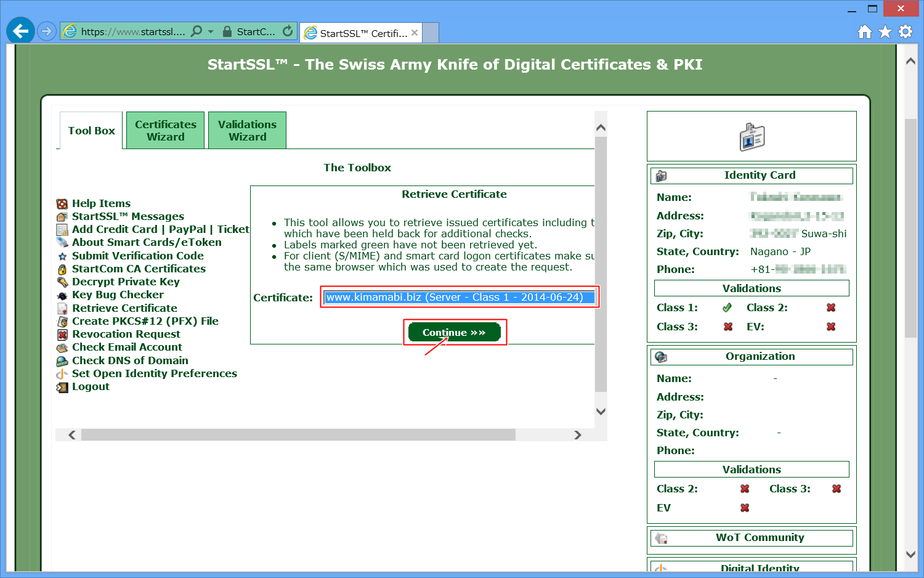Click the Identity Card header icon
The image size is (924, 578).
point(661,176)
